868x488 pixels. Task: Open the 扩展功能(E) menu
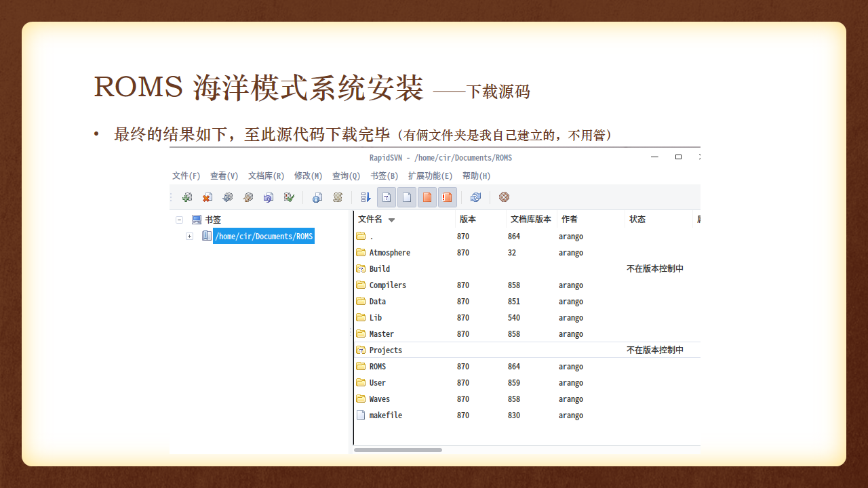(x=430, y=176)
